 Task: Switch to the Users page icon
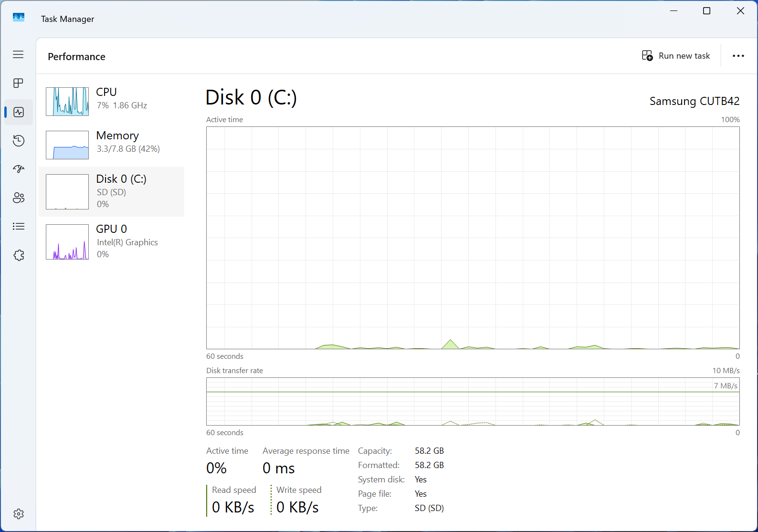click(19, 198)
